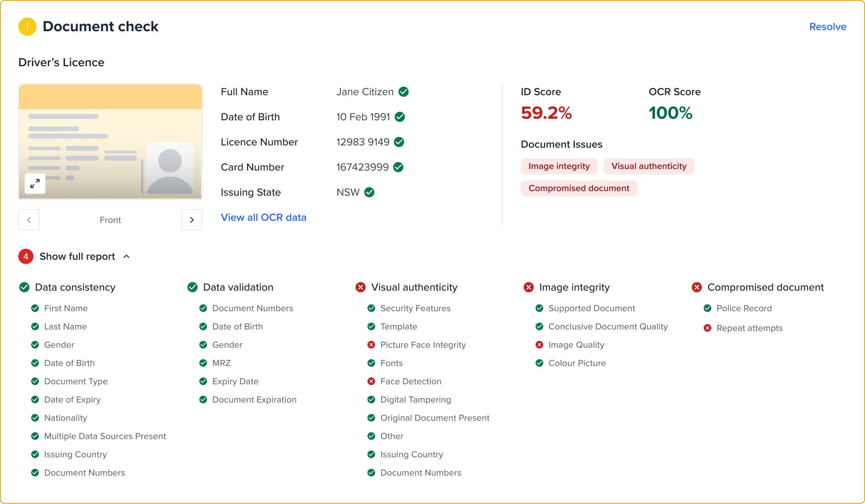The image size is (865, 504).
Task: Click the Show full report label
Action: (x=77, y=257)
